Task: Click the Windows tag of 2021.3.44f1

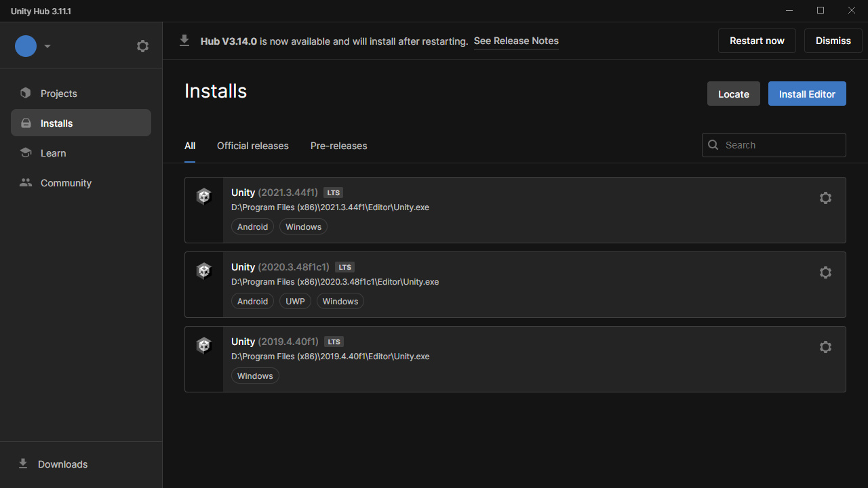Action: tap(303, 227)
